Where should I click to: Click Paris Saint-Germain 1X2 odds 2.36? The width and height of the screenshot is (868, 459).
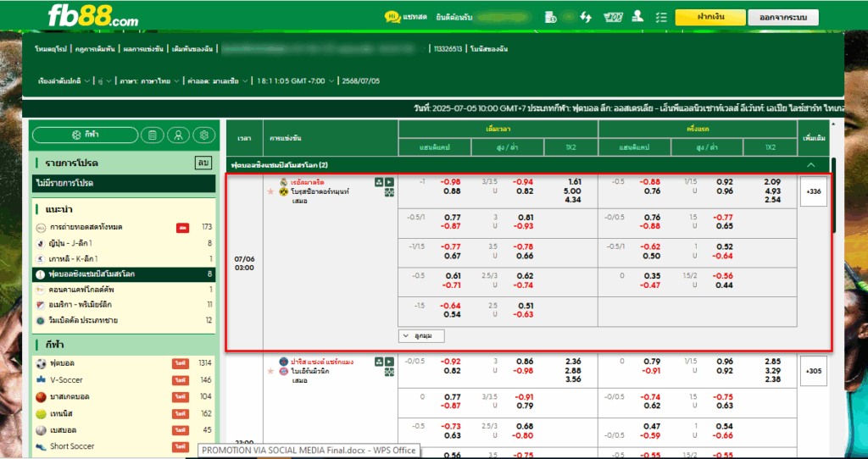pos(574,362)
